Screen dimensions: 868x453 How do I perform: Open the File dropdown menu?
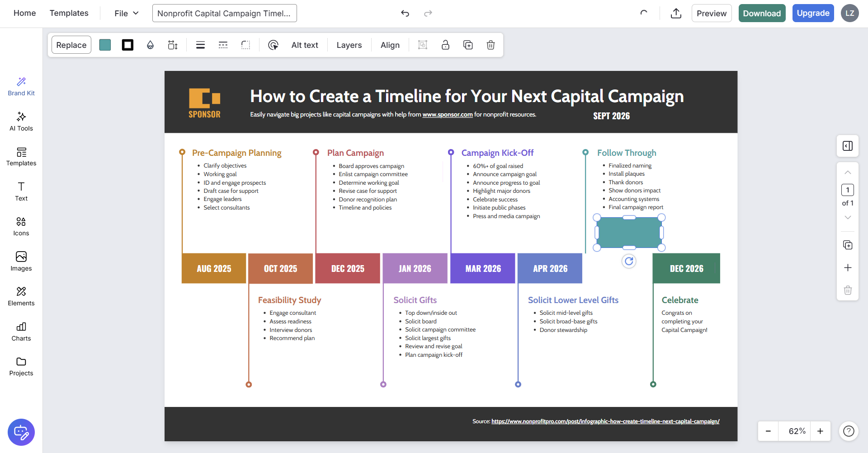click(126, 14)
